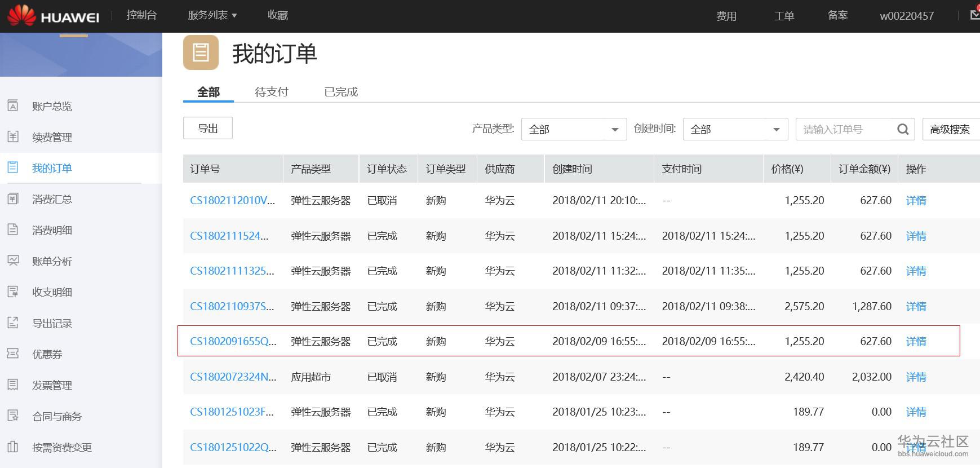Screen dimensions: 980x468
Task: Click 详情 for order CS1802072324N
Action: click(916, 377)
